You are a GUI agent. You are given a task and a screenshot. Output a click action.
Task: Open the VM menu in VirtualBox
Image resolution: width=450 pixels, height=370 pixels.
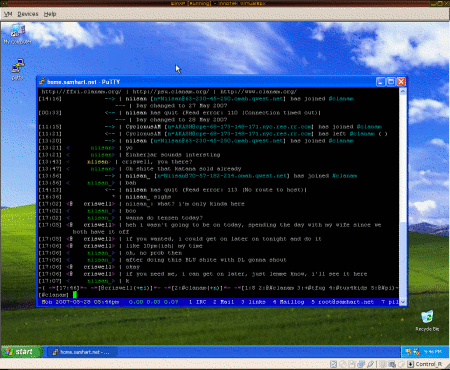click(x=8, y=14)
